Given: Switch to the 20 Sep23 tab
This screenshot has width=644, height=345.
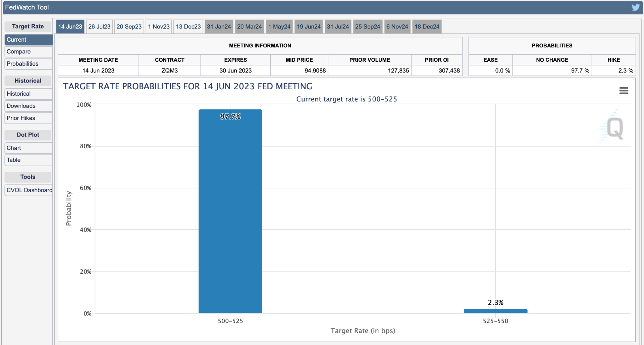Looking at the screenshot, I should click(129, 27).
